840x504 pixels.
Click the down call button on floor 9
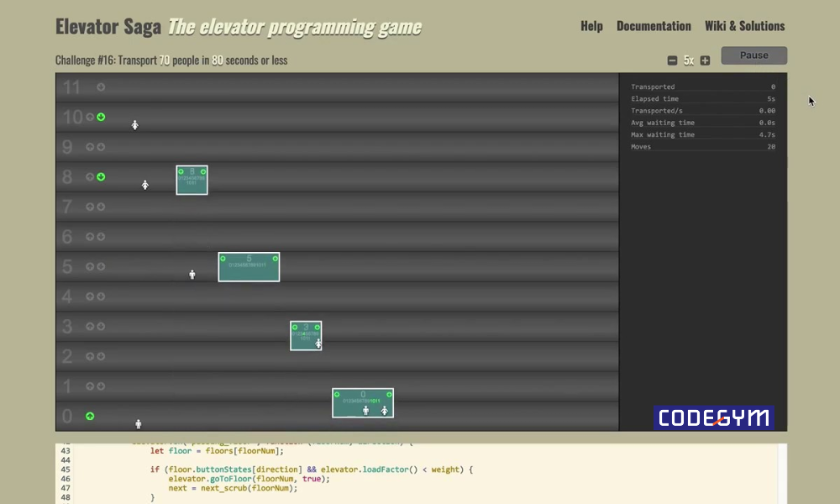[x=101, y=147]
